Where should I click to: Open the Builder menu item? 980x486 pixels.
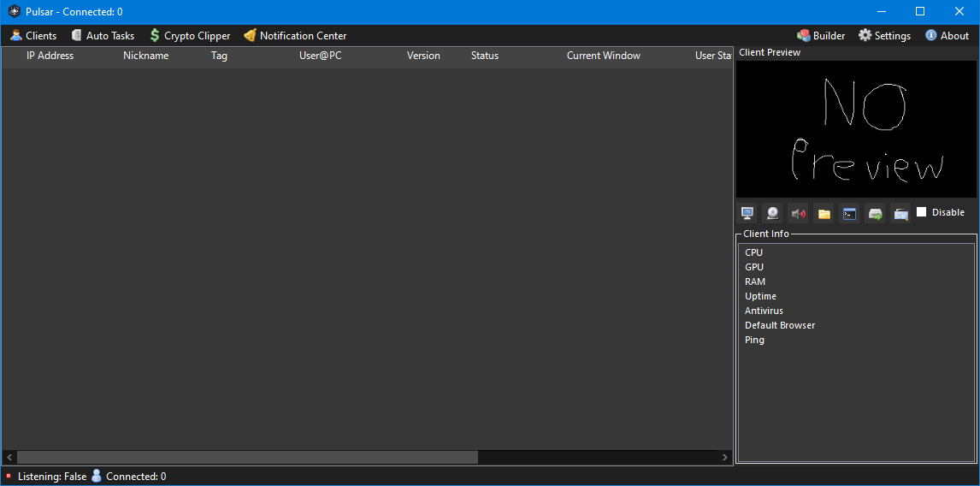821,36
